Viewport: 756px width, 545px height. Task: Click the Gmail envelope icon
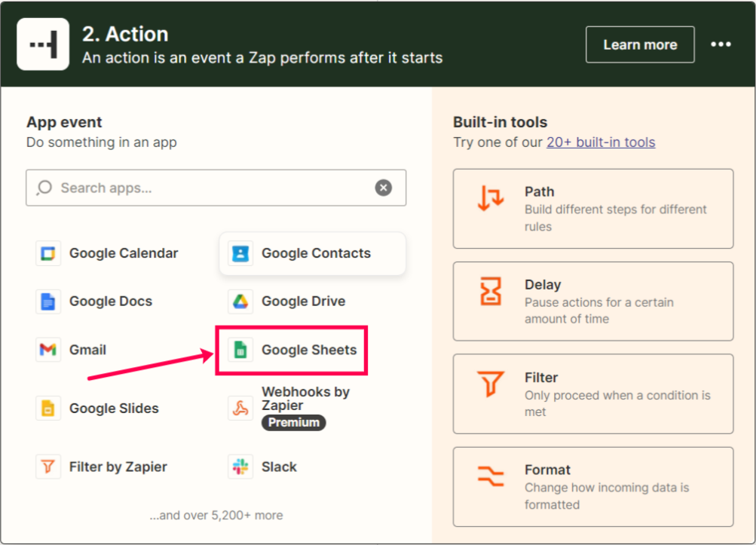pyautogui.click(x=47, y=350)
